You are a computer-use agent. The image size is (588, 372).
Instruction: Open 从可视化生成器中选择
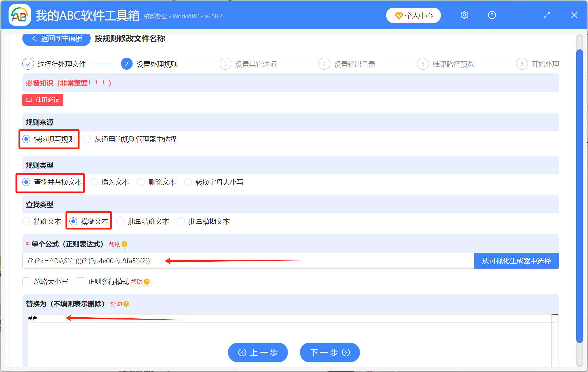tap(516, 261)
